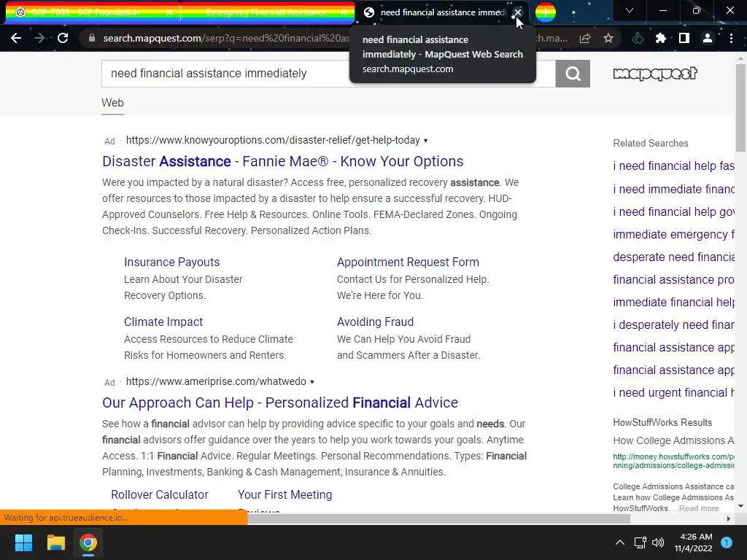Click related search 'immediate financial help'
The image size is (747, 560).
coord(673,303)
